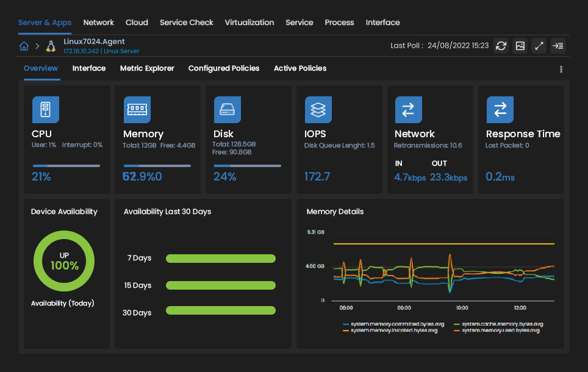The height and width of the screenshot is (372, 588).
Task: Refresh the device data poll
Action: 501,46
